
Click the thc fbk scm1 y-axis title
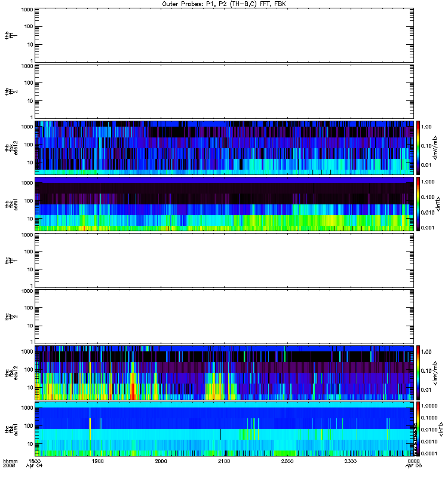point(11,429)
